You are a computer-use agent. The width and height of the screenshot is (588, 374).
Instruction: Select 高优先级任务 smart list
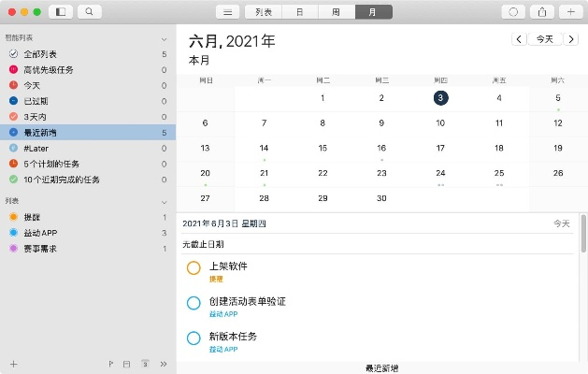[x=49, y=69]
